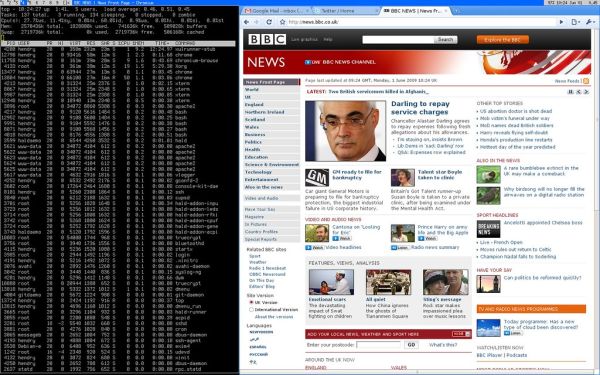Open About the versions link

click(x=274, y=317)
